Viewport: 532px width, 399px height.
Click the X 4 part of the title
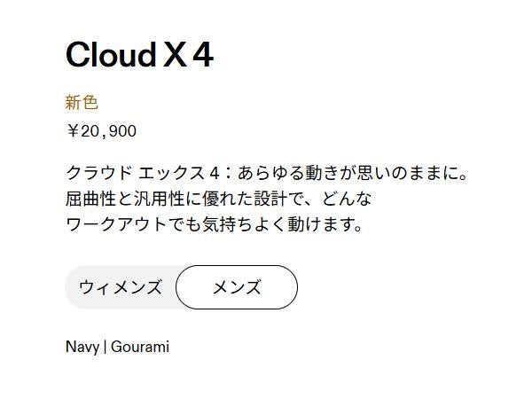[x=189, y=55]
